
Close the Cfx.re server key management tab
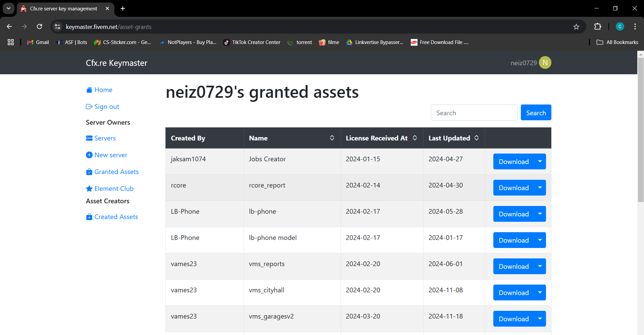107,8
